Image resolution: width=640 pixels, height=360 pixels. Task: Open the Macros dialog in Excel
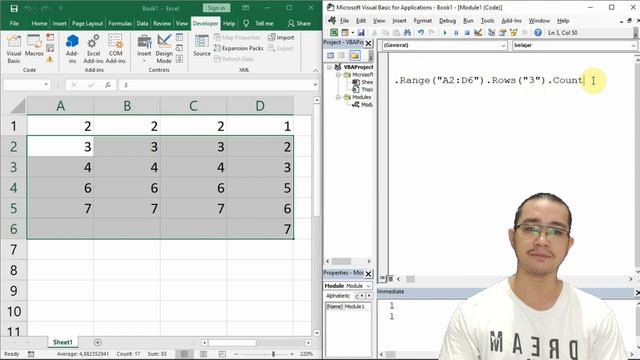[34, 46]
